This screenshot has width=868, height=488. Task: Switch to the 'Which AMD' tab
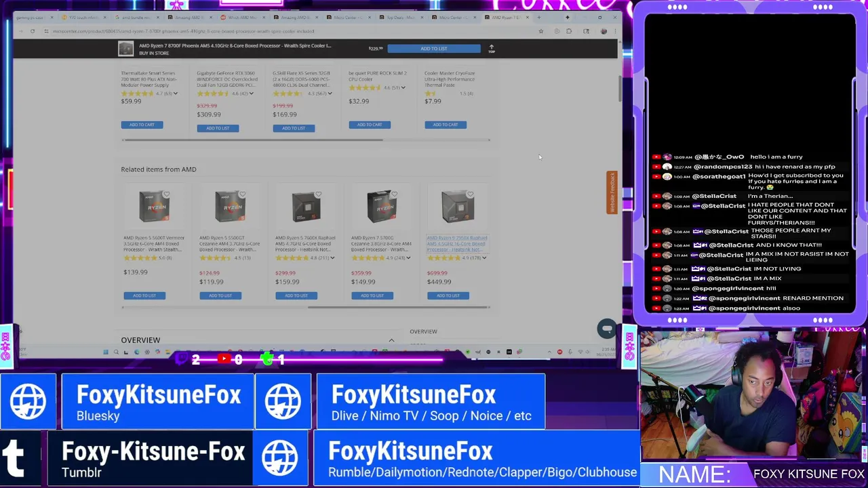pos(243,18)
